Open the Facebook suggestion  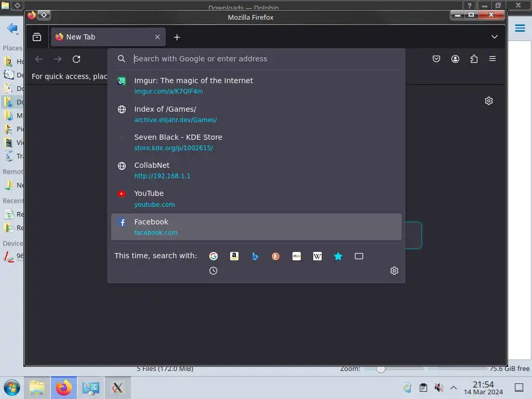[256, 227]
